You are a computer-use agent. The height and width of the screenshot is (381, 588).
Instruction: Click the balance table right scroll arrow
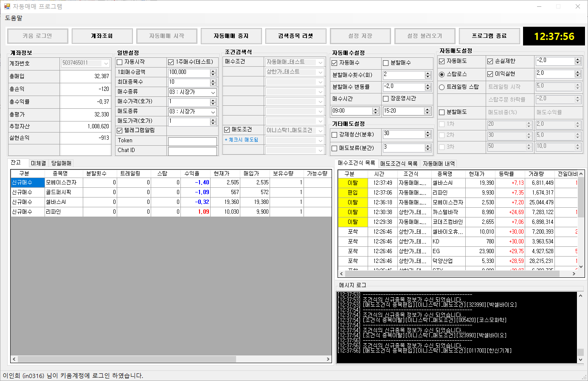pyautogui.click(x=328, y=359)
